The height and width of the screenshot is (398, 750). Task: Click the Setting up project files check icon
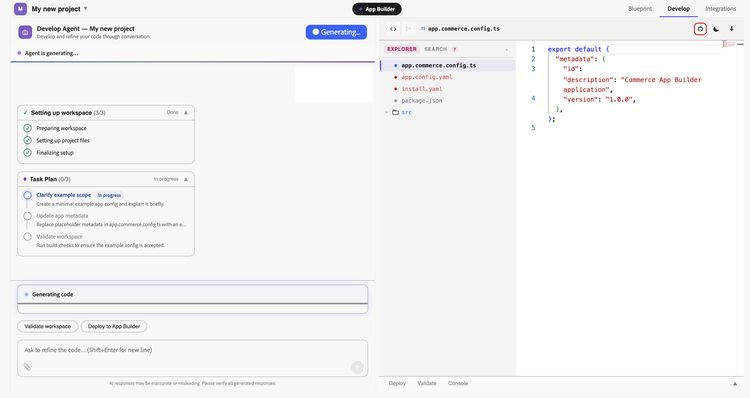[x=28, y=140]
